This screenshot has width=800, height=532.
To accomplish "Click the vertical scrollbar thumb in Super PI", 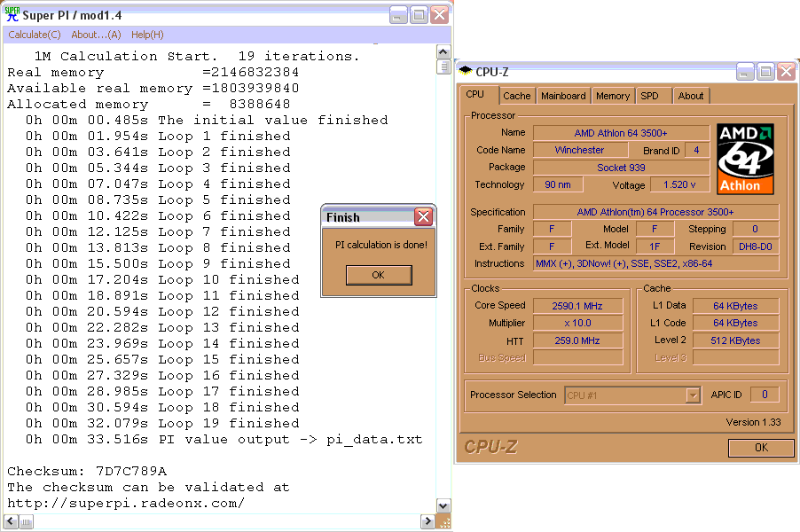I will click(443, 66).
